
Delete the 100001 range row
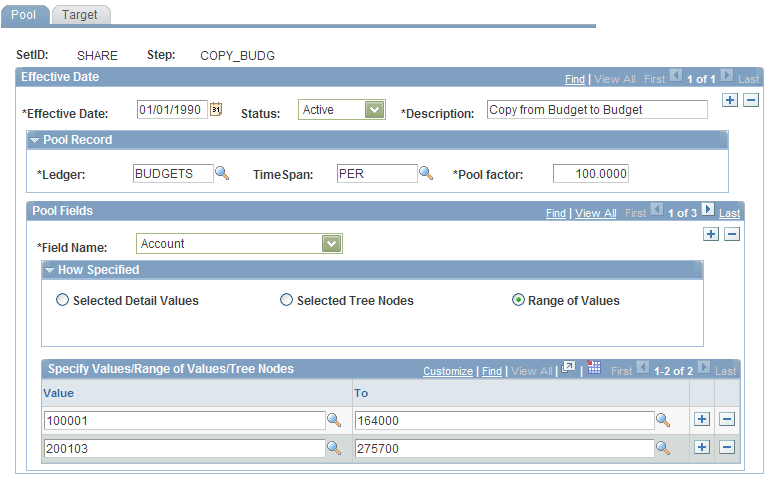point(727,420)
